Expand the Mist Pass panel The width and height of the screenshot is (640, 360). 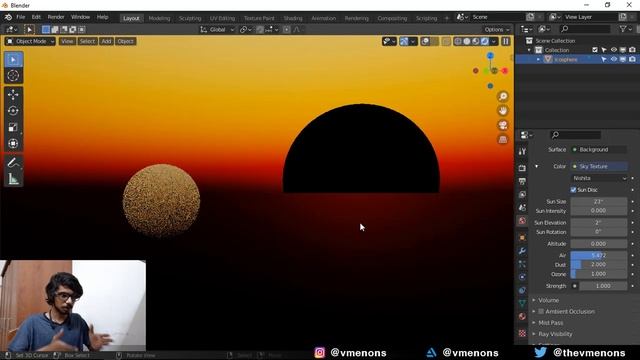[551, 323]
